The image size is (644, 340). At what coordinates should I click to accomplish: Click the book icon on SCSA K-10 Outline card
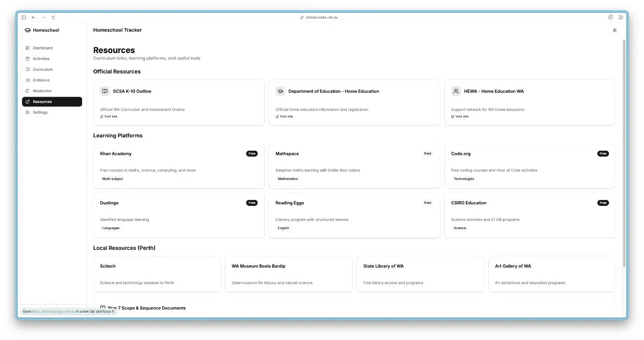coord(104,91)
